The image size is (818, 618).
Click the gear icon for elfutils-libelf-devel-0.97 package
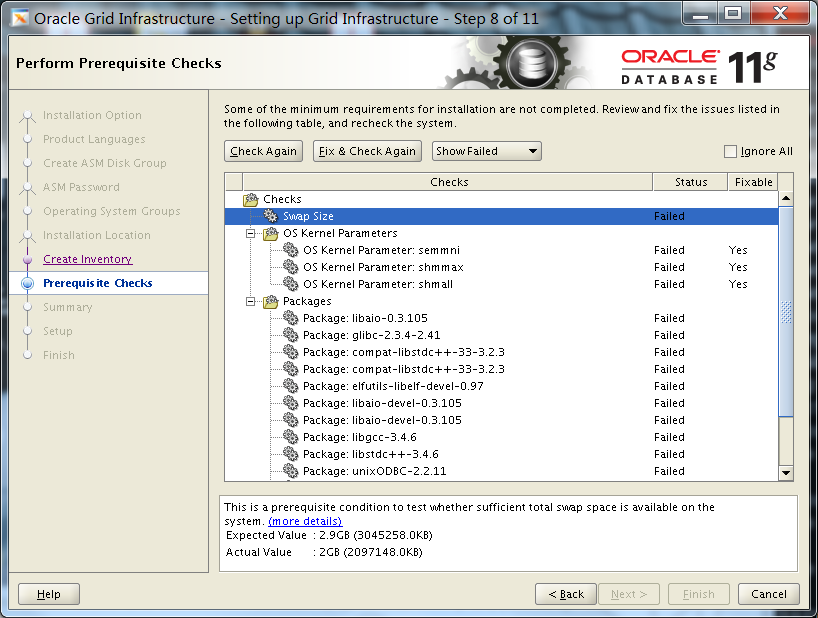click(291, 386)
